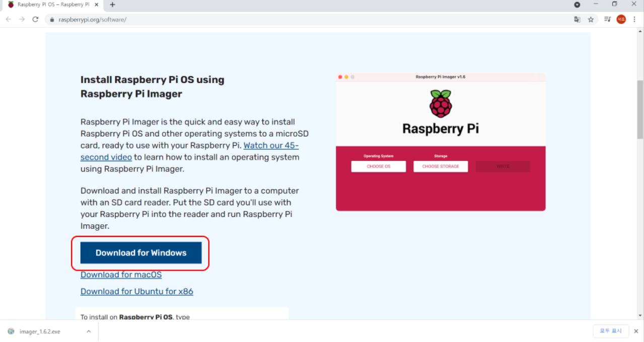
Task: Close the downloads bar with X
Action: pyautogui.click(x=636, y=331)
